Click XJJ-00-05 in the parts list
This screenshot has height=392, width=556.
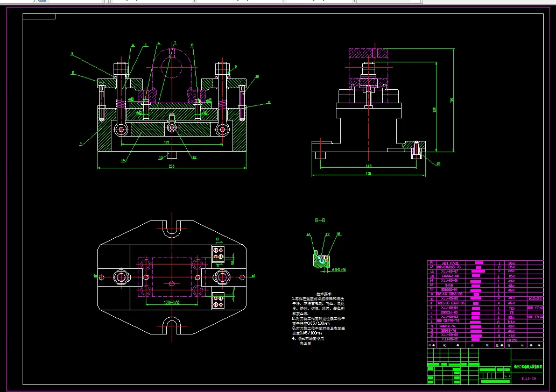click(x=449, y=298)
